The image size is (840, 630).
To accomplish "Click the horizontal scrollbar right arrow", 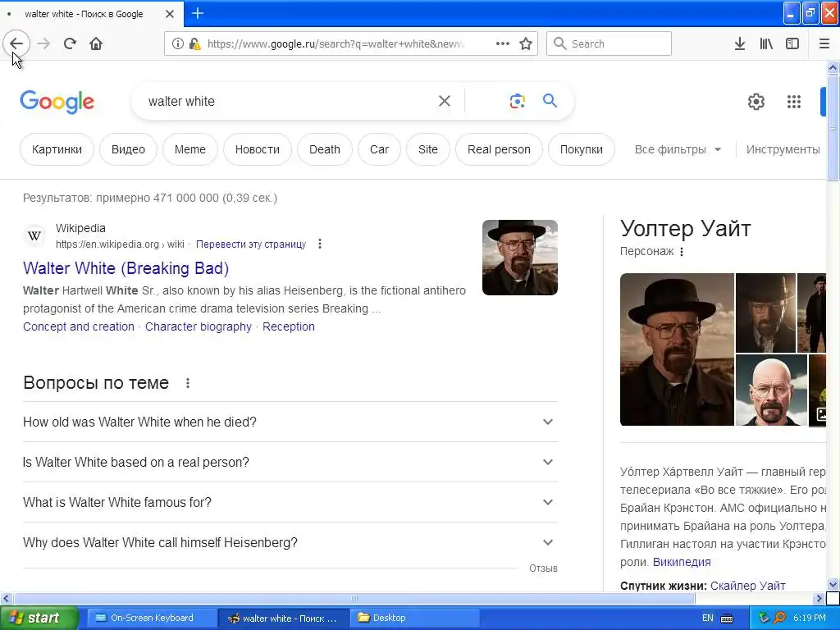I will tap(819, 598).
